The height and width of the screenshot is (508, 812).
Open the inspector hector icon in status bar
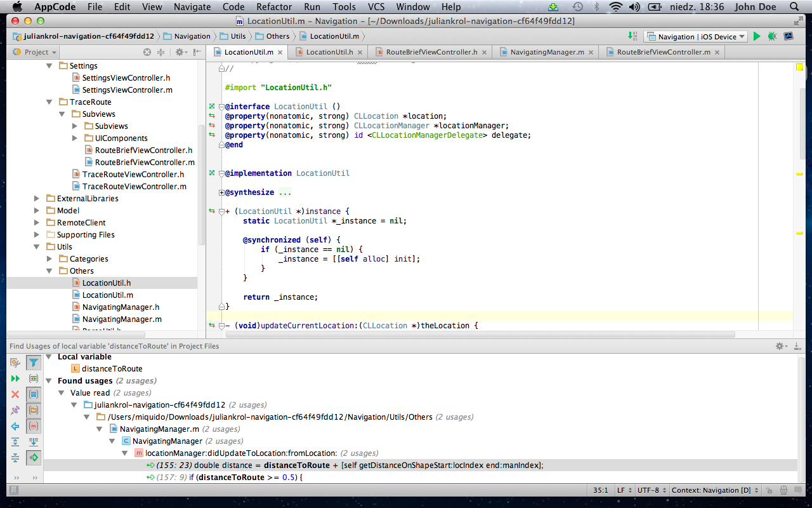click(785, 490)
